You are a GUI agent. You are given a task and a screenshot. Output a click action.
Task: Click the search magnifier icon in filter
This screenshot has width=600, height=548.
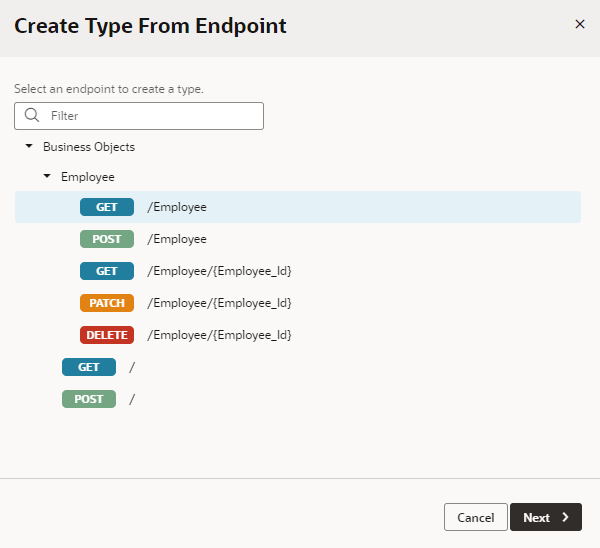point(32,115)
